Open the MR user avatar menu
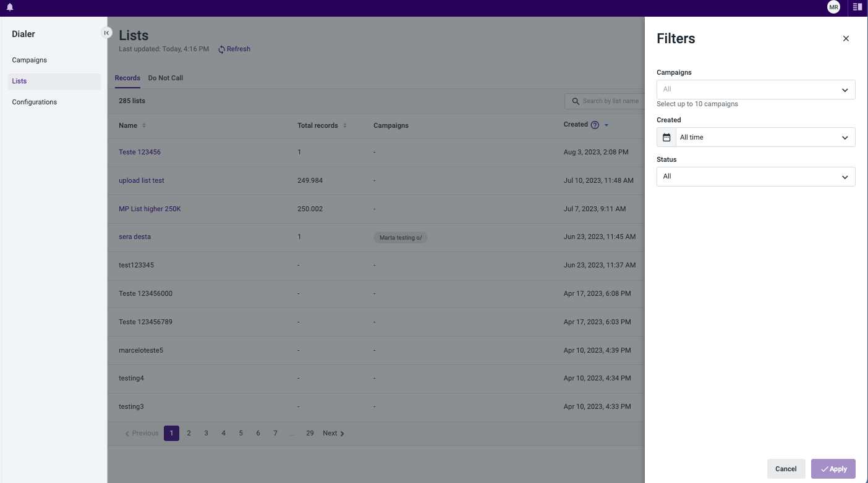Image resolution: width=868 pixels, height=483 pixels. click(833, 7)
